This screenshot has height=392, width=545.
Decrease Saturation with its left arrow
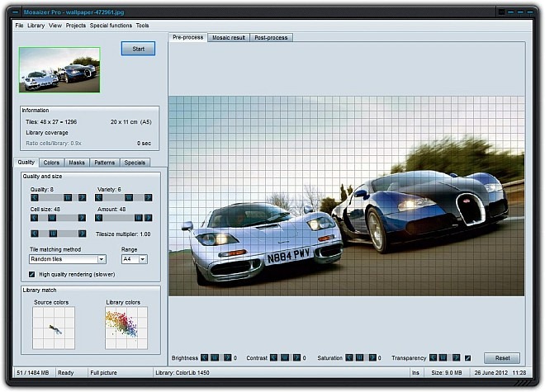tap(349, 357)
